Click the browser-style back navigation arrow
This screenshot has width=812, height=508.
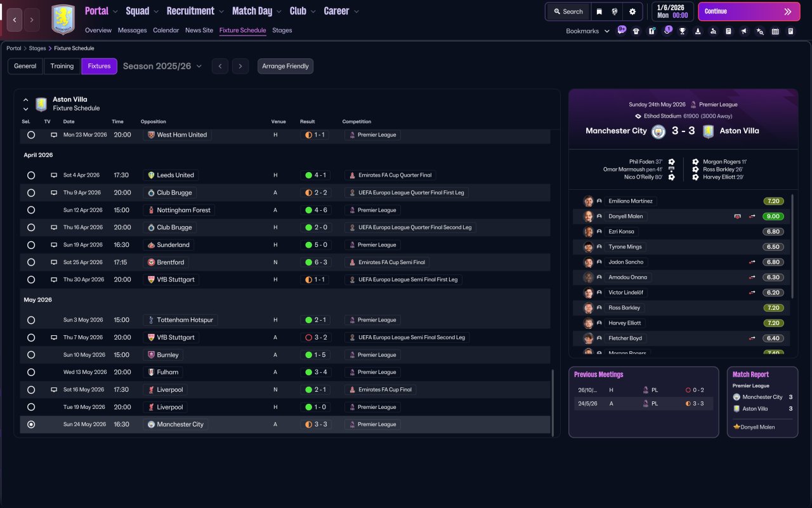14,20
